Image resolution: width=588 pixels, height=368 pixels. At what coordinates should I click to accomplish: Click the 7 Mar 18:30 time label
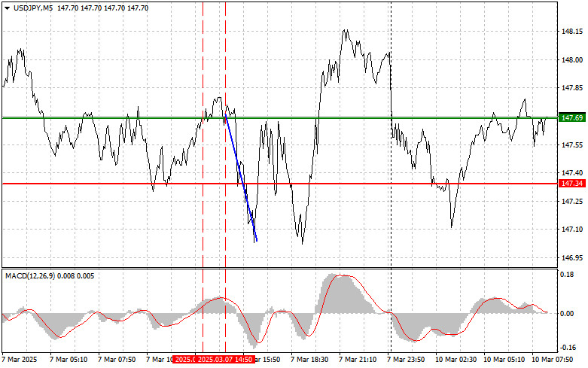(307, 360)
